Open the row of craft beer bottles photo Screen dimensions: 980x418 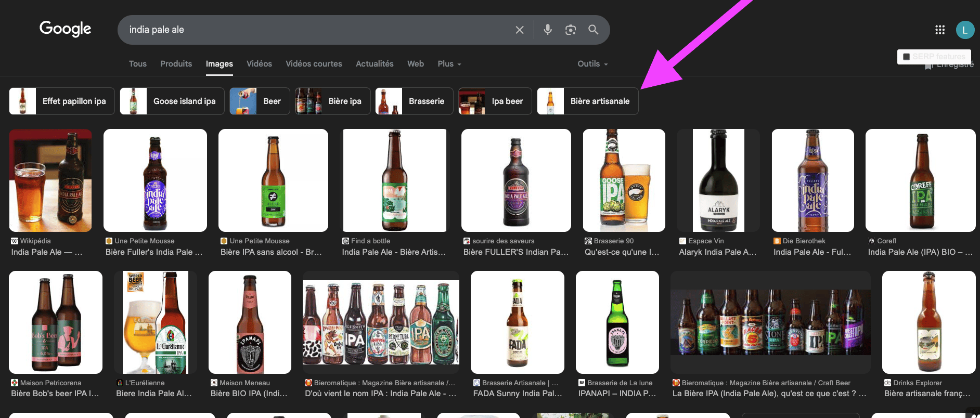770,322
